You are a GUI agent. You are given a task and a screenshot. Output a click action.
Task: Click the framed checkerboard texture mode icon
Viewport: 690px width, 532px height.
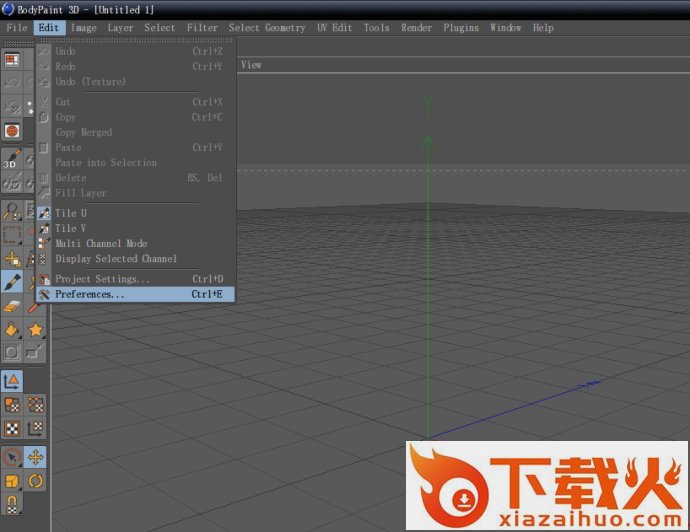(x=12, y=429)
